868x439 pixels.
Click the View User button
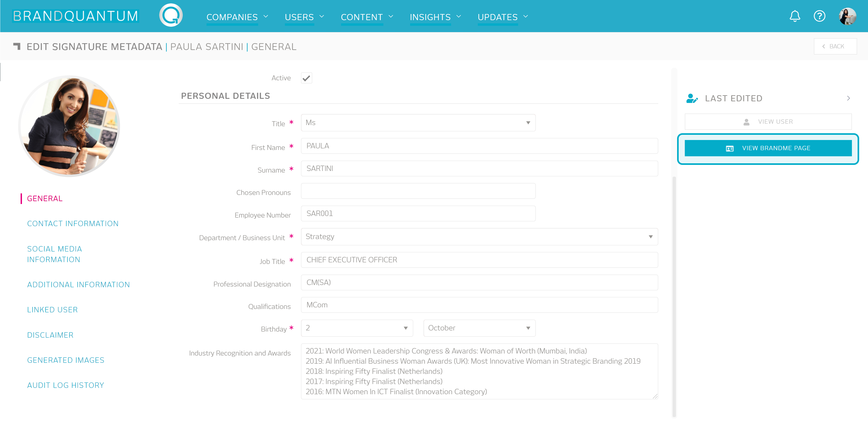pyautogui.click(x=768, y=121)
